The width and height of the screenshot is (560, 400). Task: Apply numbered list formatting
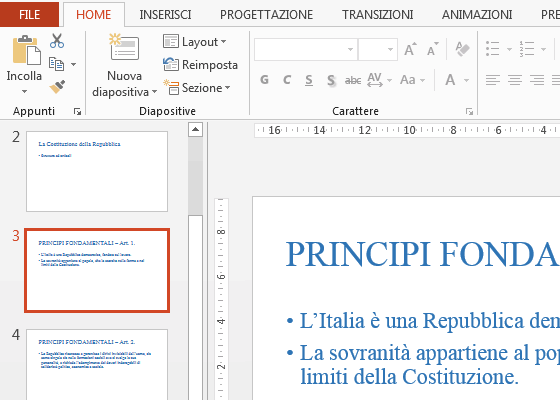(527, 49)
